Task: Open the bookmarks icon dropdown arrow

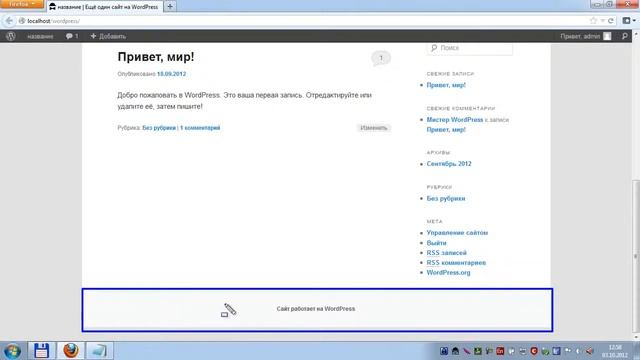Action: tap(634, 21)
